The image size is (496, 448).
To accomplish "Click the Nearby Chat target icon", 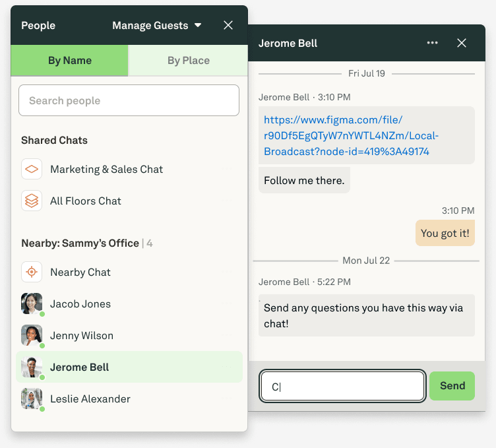I will click(x=32, y=272).
